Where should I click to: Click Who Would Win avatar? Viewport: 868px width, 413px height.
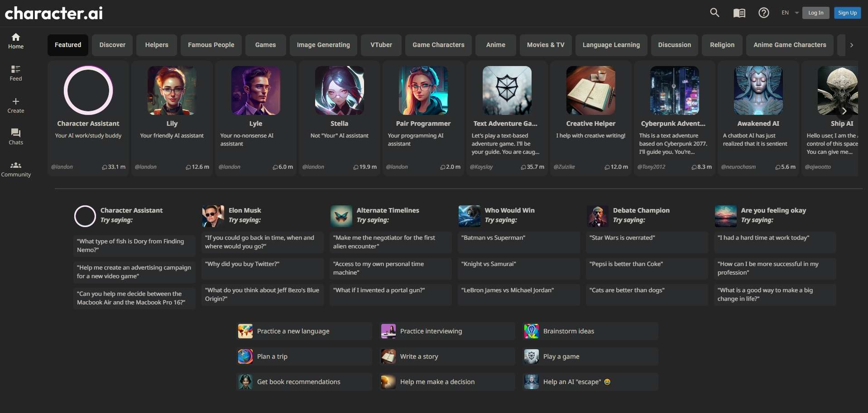(470, 216)
